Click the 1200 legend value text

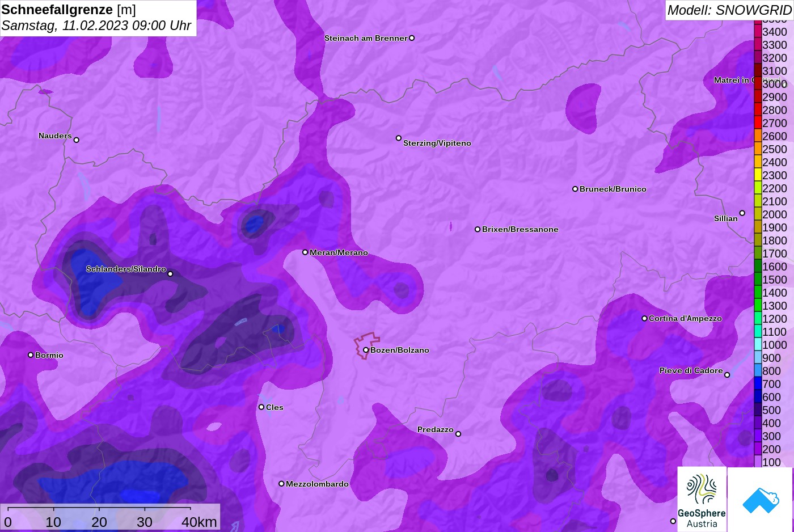pos(775,319)
